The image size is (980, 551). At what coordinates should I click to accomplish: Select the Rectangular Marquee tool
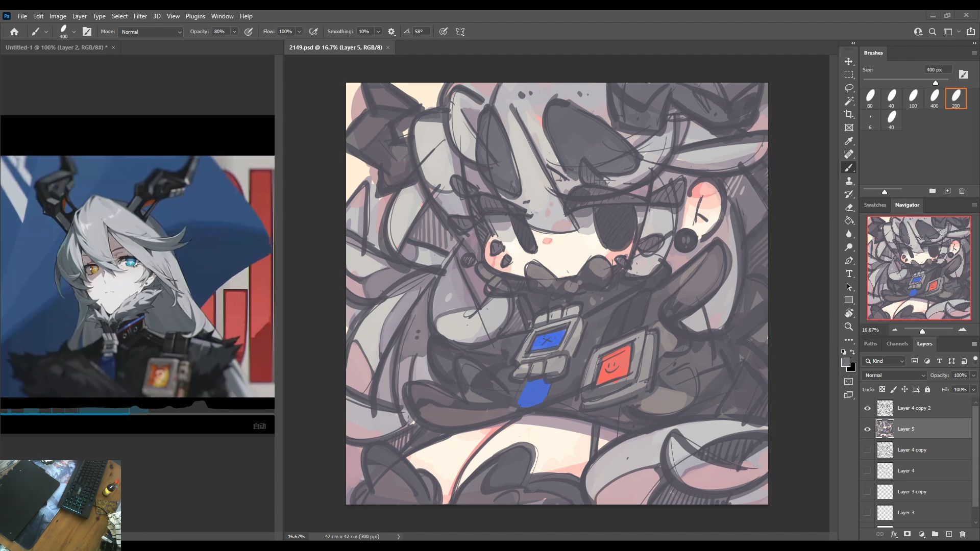(x=849, y=74)
